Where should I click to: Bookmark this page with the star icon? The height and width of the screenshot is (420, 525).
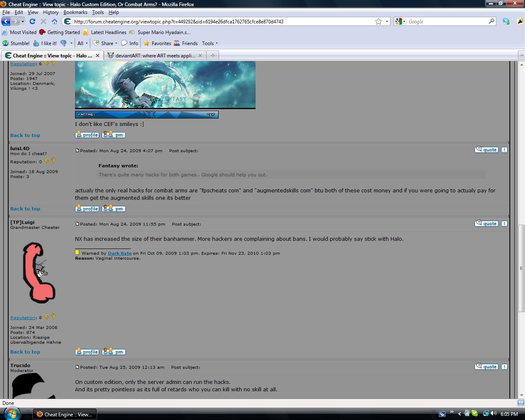[x=379, y=21]
